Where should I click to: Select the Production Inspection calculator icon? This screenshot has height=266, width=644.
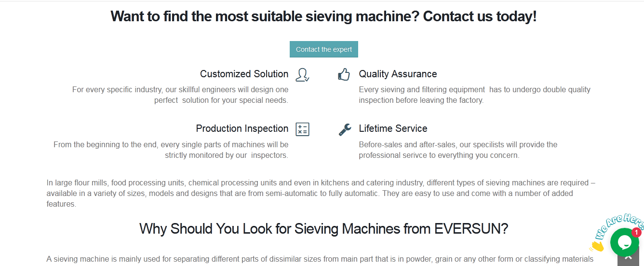coord(302,129)
